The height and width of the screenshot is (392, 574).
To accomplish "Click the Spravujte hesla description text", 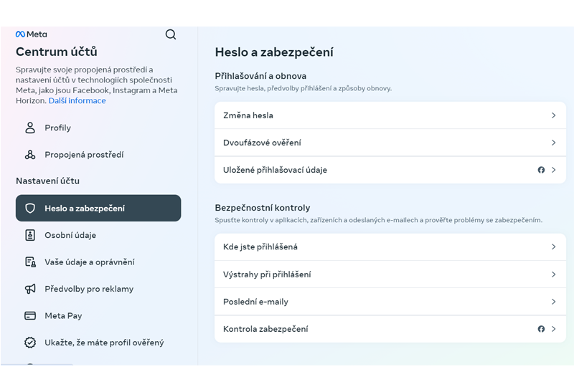I will 303,88.
